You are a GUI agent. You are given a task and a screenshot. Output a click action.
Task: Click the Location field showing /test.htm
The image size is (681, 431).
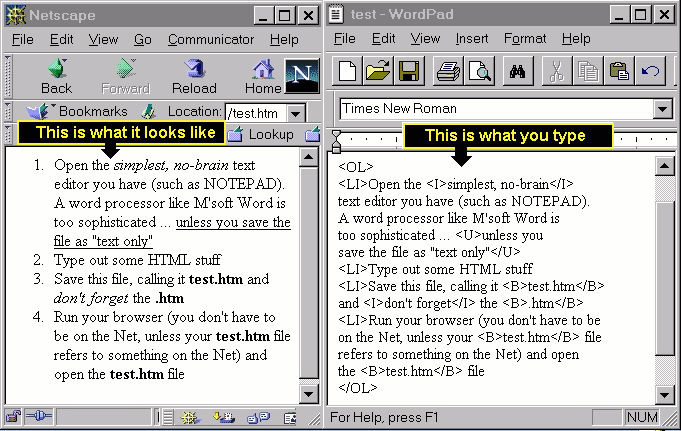255,113
